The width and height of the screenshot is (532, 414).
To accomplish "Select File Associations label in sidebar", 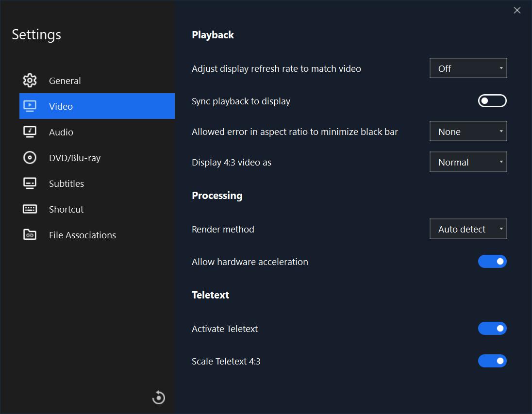I will coord(83,235).
